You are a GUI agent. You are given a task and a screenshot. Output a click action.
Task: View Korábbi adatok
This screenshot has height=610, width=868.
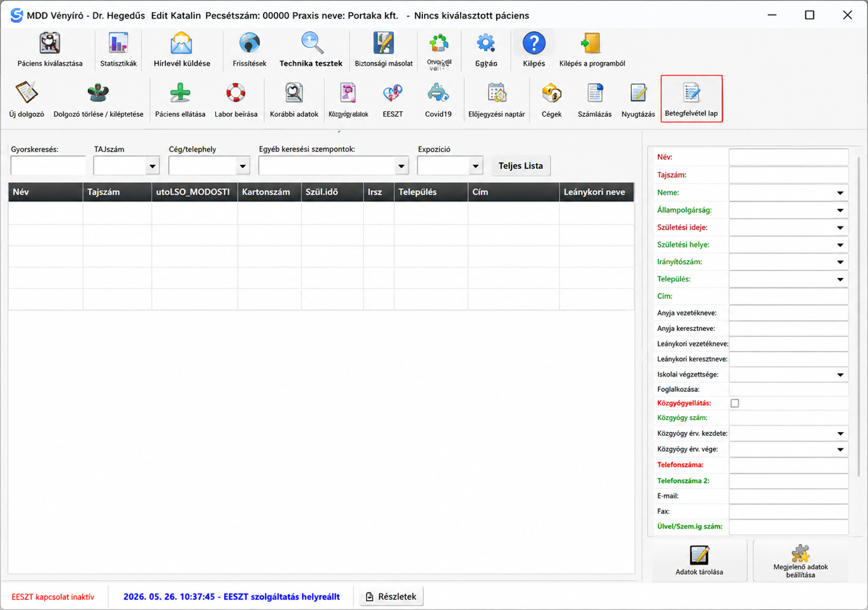(x=294, y=100)
